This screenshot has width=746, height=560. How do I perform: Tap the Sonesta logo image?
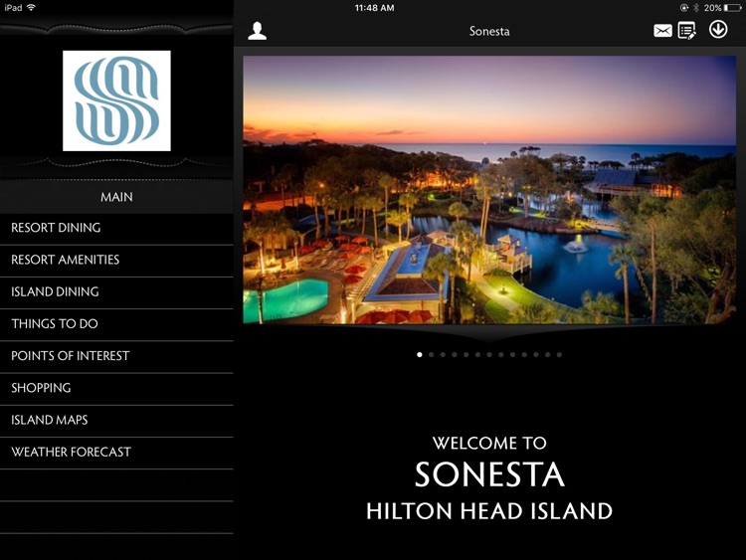pyautogui.click(x=116, y=100)
